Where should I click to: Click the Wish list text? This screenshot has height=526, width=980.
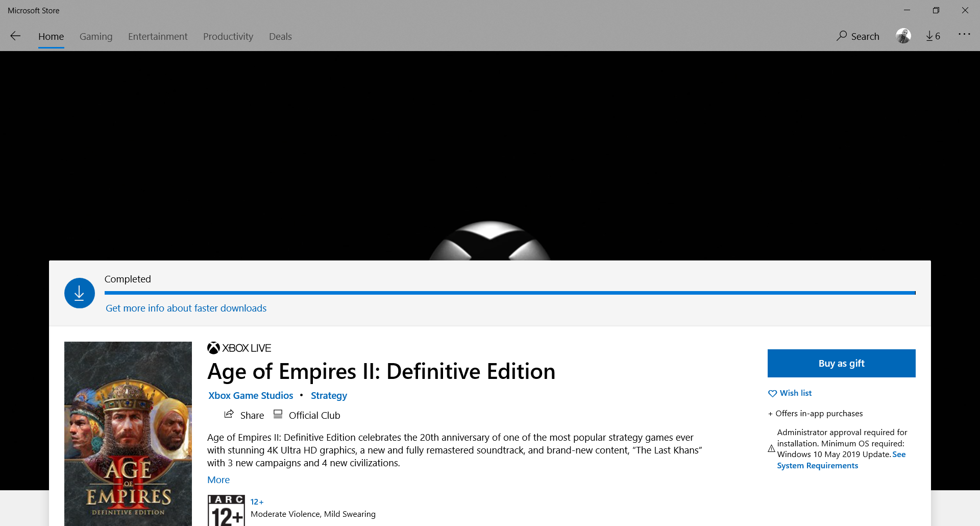pos(795,393)
